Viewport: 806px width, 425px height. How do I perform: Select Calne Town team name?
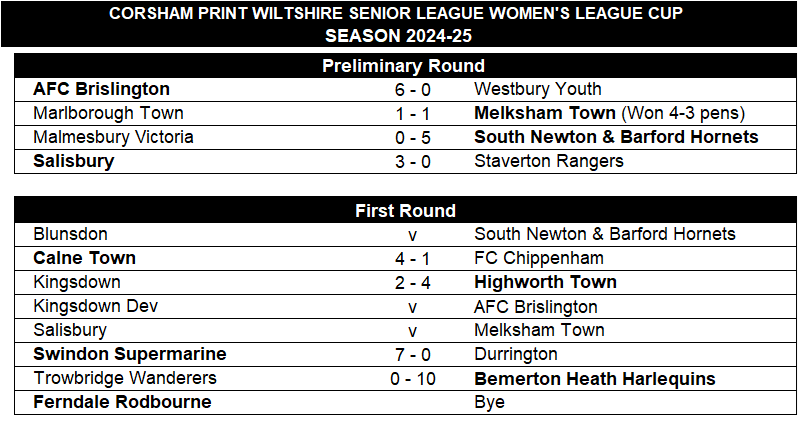(84, 258)
